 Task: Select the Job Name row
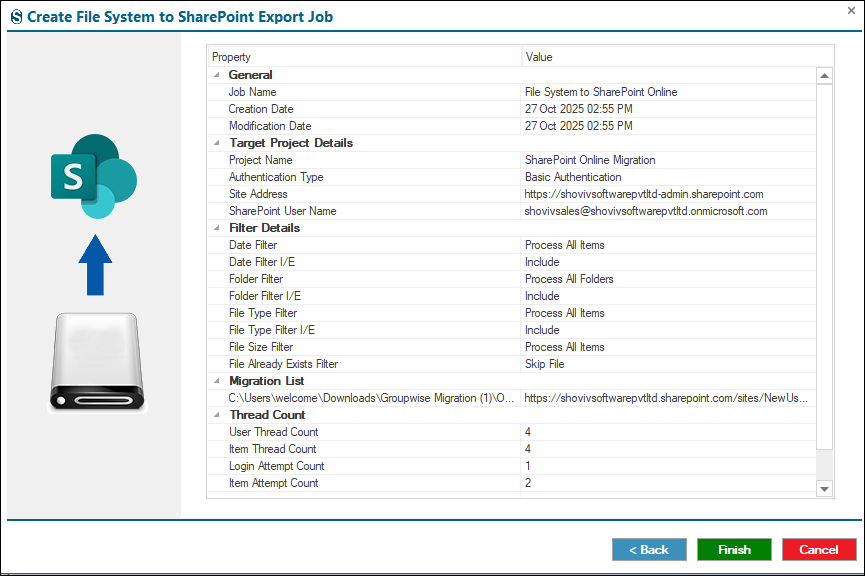coord(512,92)
